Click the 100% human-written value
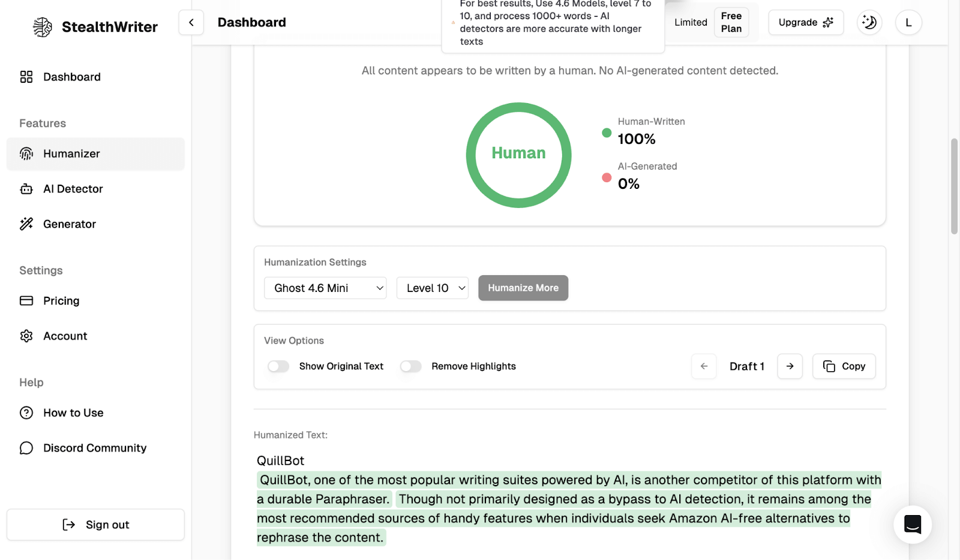The height and width of the screenshot is (560, 960). (637, 139)
